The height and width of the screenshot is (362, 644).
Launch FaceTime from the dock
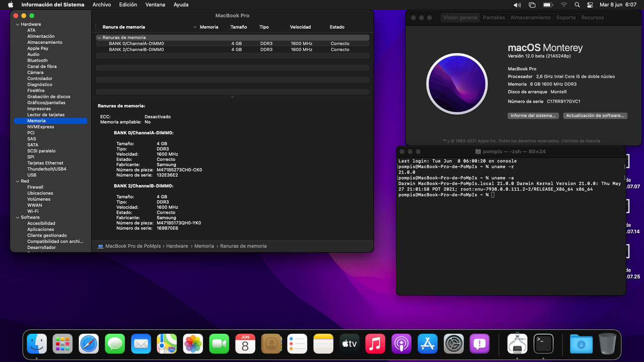(x=219, y=344)
